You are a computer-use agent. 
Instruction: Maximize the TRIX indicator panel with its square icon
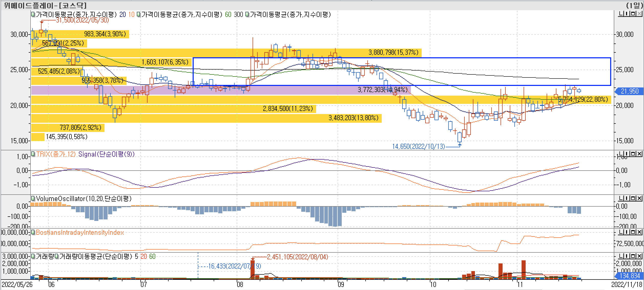coord(632,154)
